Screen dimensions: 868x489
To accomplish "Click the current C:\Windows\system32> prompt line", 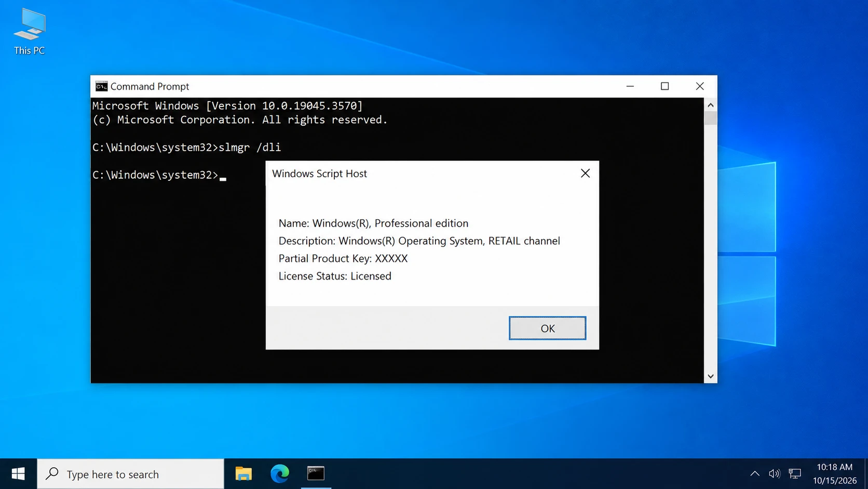I will 159,175.
